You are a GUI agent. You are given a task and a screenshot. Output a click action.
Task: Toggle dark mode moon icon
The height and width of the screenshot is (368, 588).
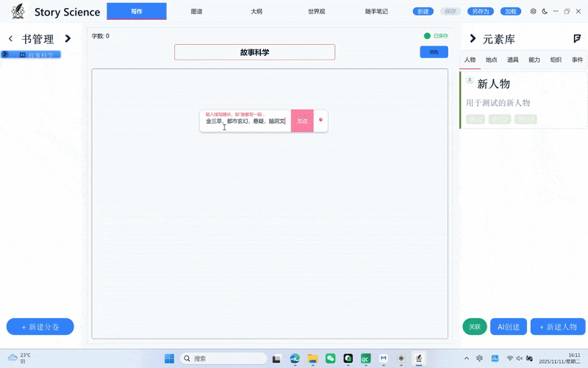pos(545,11)
